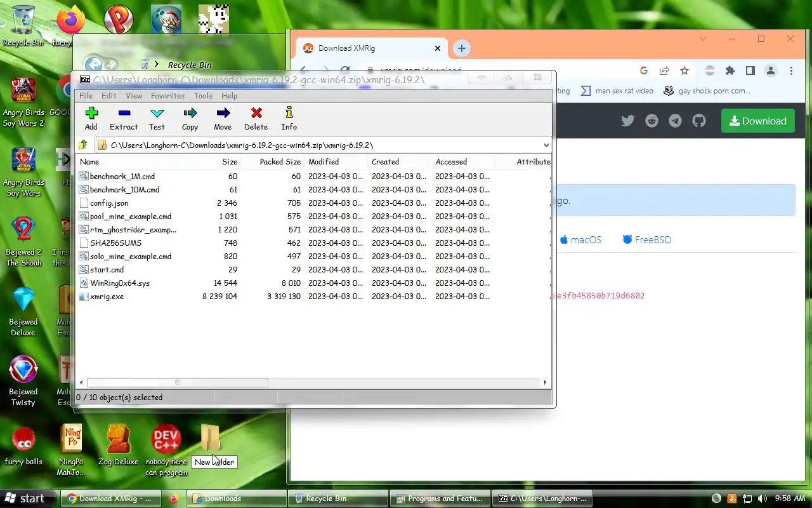Screen dimensions: 812x508
Task: Open the XMRig Twitter icon link
Action: coord(628,121)
